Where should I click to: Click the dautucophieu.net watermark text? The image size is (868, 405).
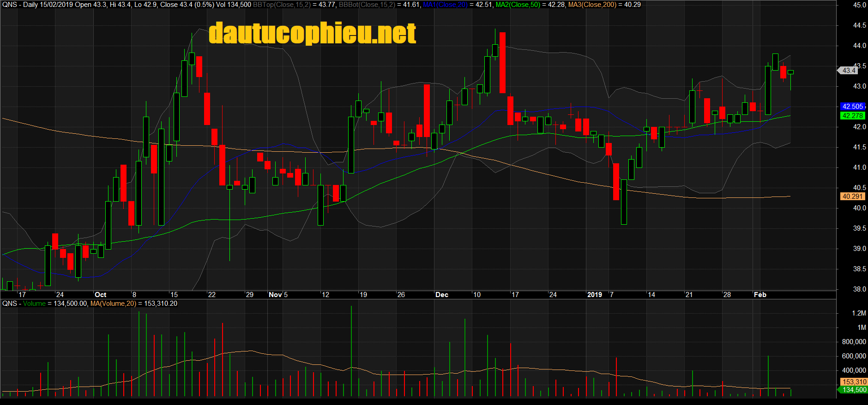click(312, 34)
